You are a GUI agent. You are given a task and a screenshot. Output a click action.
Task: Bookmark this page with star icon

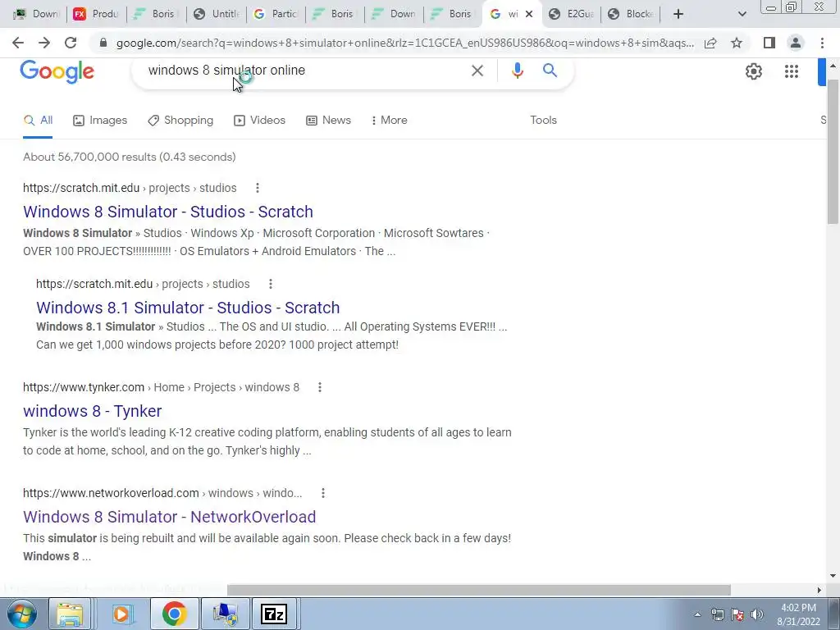point(737,43)
